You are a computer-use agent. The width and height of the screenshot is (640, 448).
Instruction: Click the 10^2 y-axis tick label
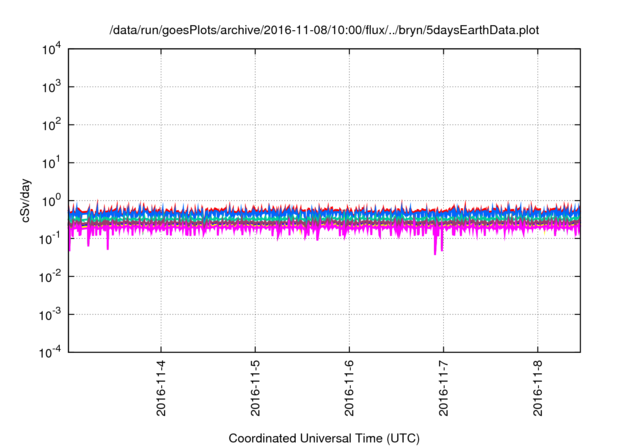click(51, 125)
